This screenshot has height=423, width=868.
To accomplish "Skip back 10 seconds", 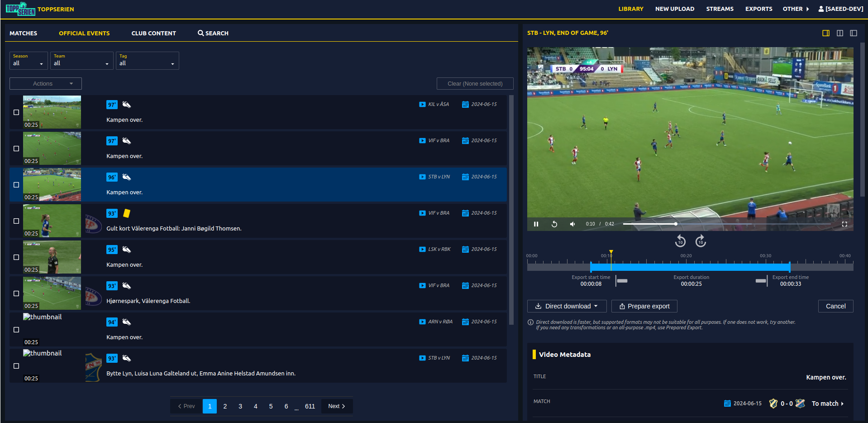I will coord(680,241).
